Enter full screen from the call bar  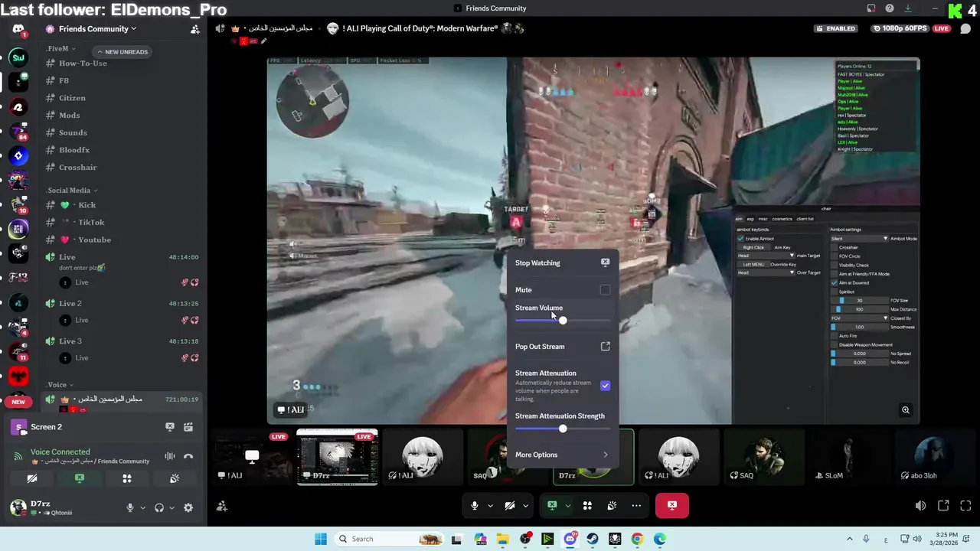click(965, 506)
